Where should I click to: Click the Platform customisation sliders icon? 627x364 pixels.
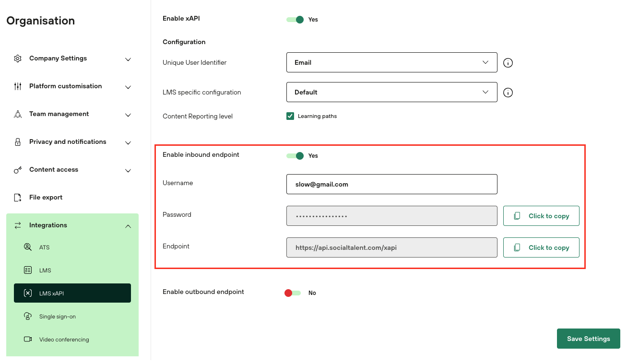pos(18,86)
